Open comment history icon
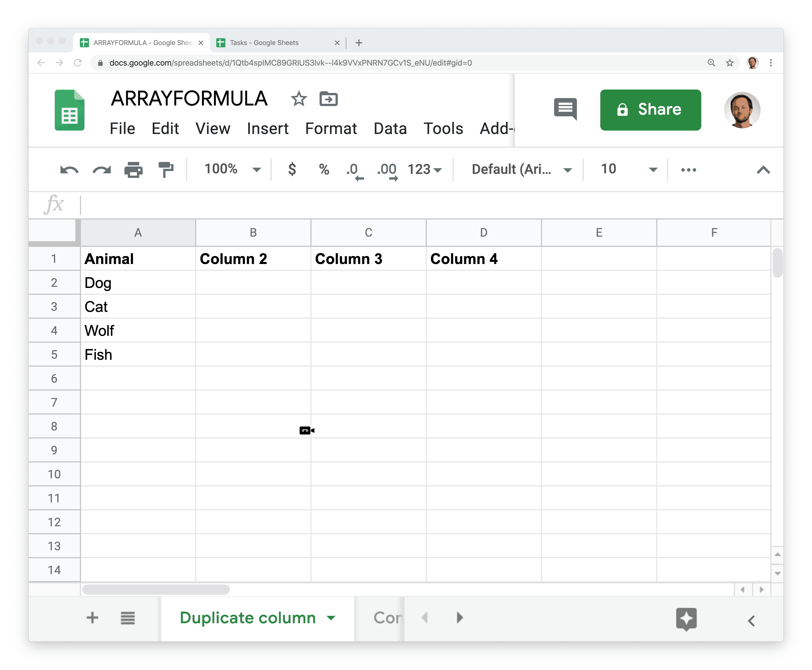The width and height of the screenshot is (812, 670). tap(565, 108)
